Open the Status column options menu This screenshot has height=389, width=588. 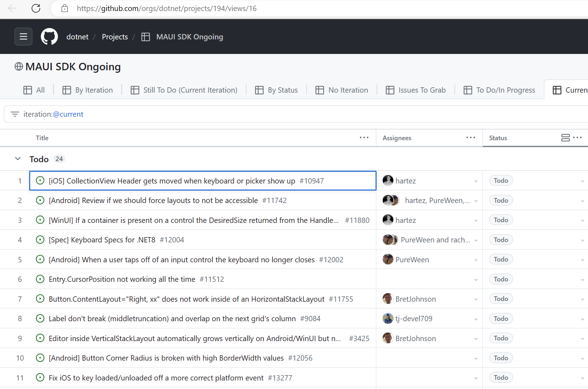point(577,138)
